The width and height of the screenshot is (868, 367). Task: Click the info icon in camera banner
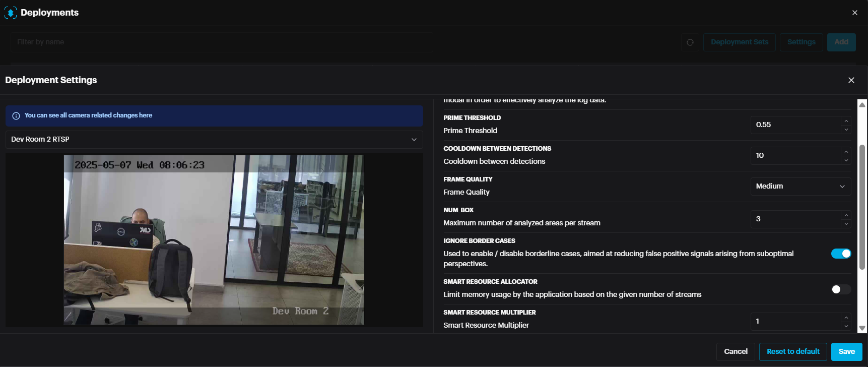click(16, 115)
